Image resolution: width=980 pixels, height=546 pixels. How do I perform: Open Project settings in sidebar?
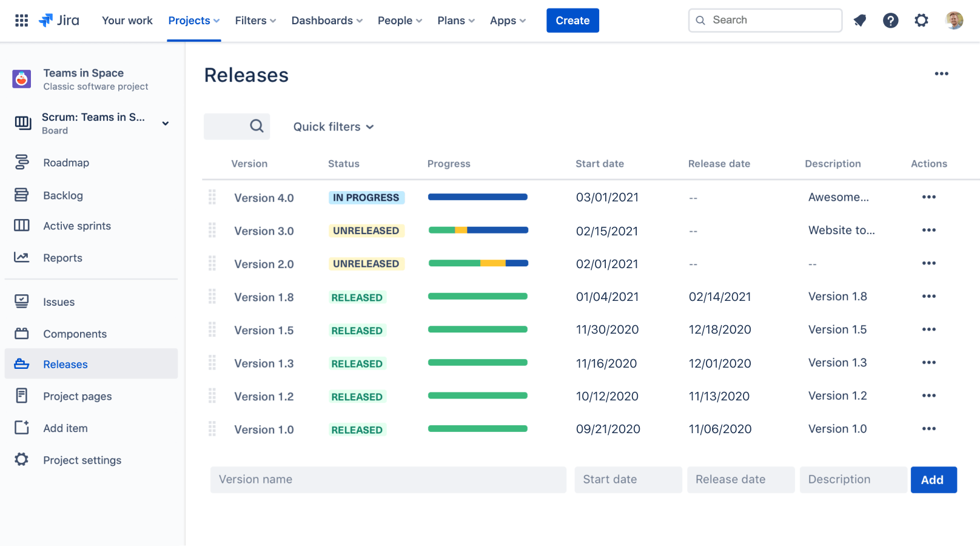[82, 460]
